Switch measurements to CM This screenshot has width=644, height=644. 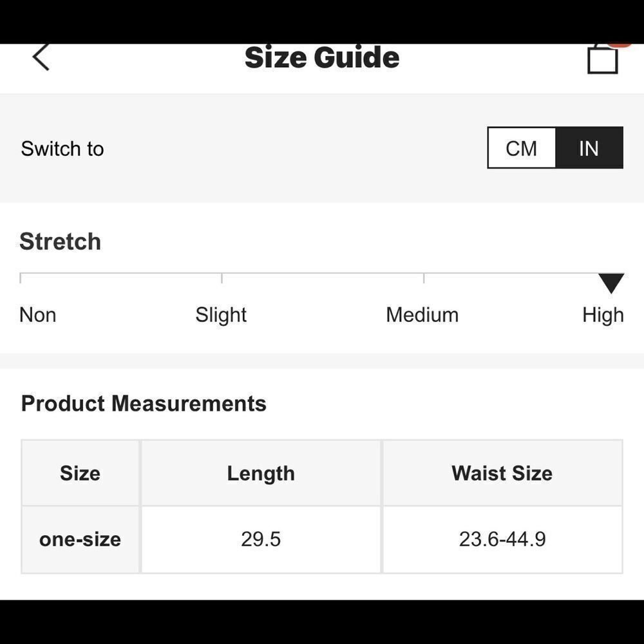point(522,148)
